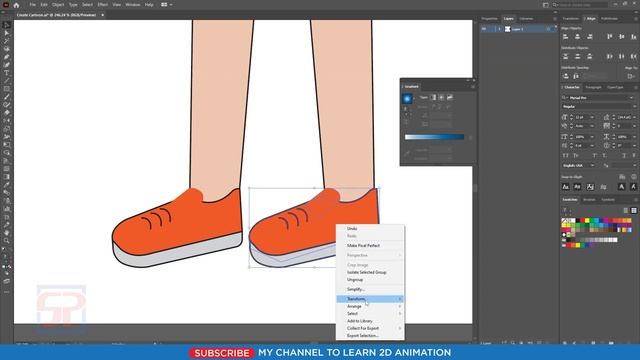Image resolution: width=640 pixels, height=360 pixels.
Task: Switch to the Pathfinder tab
Action: click(x=609, y=19)
